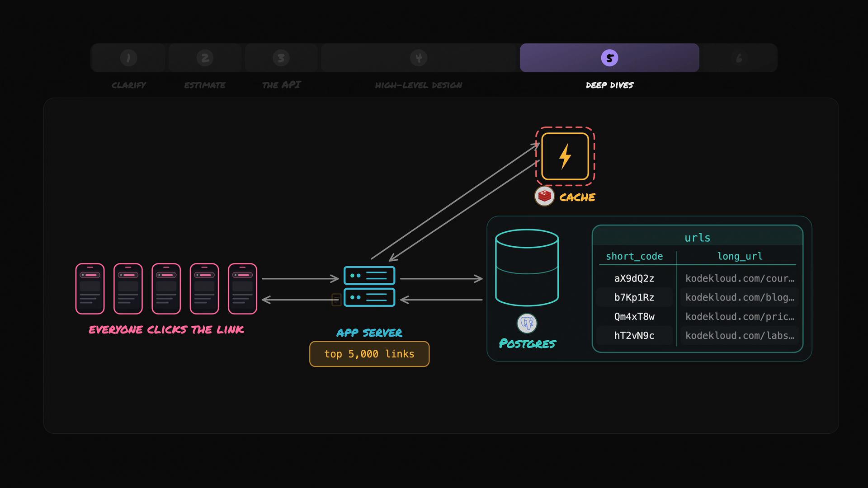Click the Redis logo beside CACHE
The width and height of the screenshot is (868, 488).
coord(544,196)
